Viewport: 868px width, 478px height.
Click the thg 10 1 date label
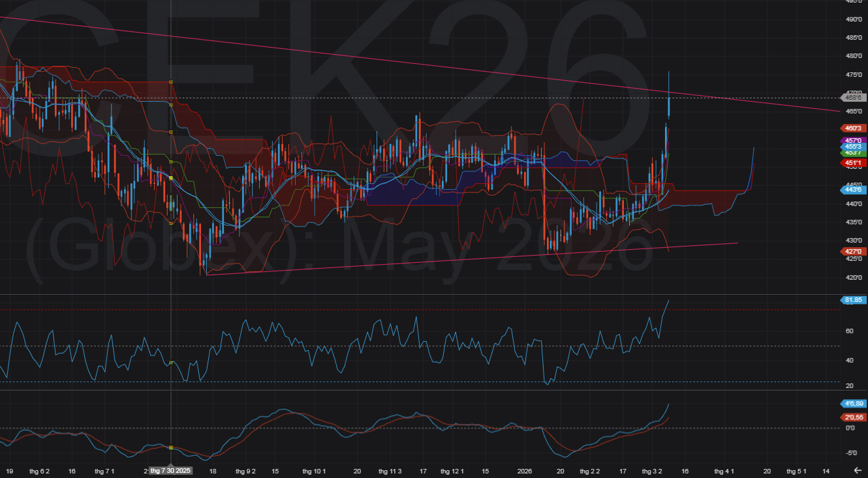(x=315, y=470)
